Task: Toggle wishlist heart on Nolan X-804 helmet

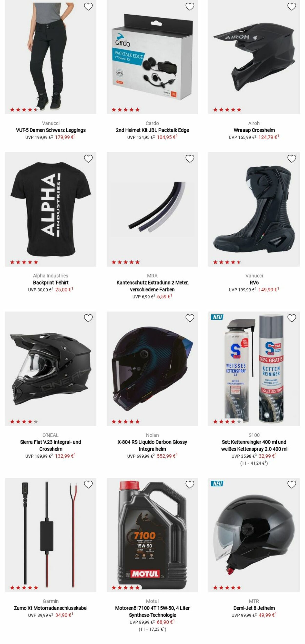Action: tap(190, 318)
